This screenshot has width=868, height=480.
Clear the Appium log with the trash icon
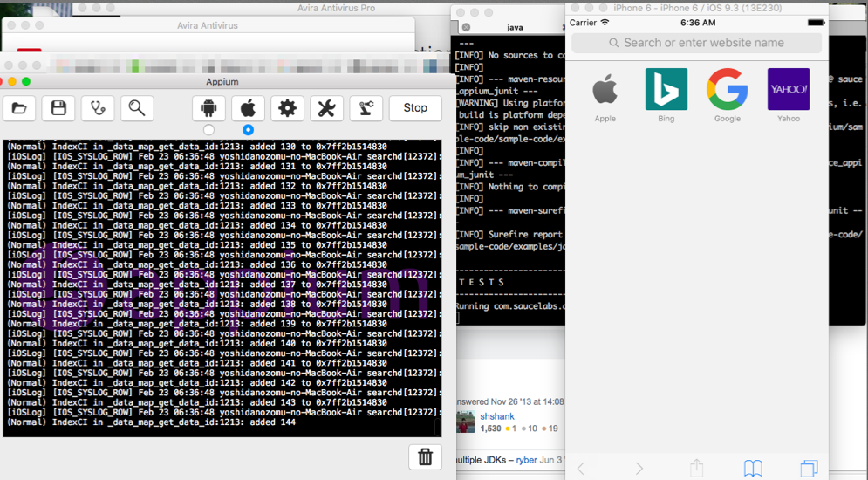tap(425, 457)
